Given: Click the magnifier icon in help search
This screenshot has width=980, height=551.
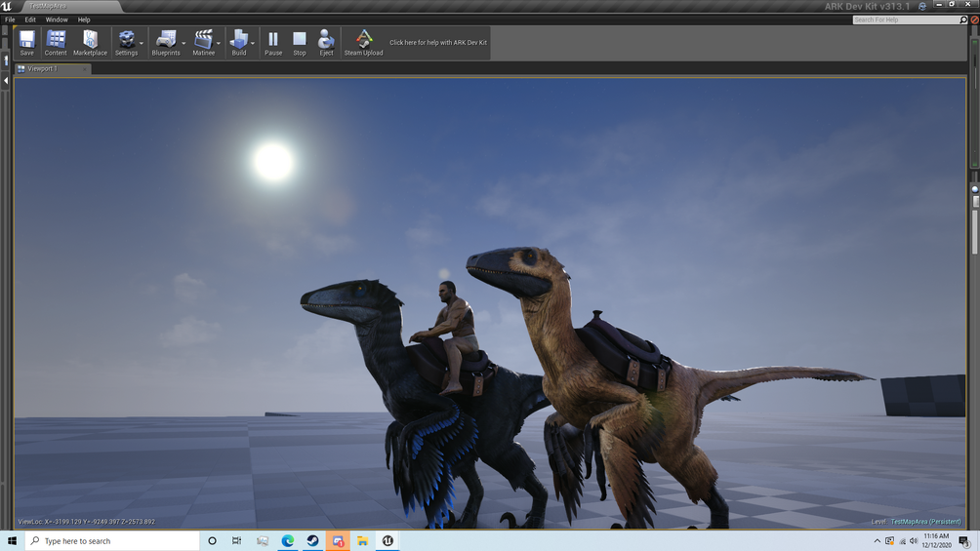Looking at the screenshot, I should (x=963, y=20).
